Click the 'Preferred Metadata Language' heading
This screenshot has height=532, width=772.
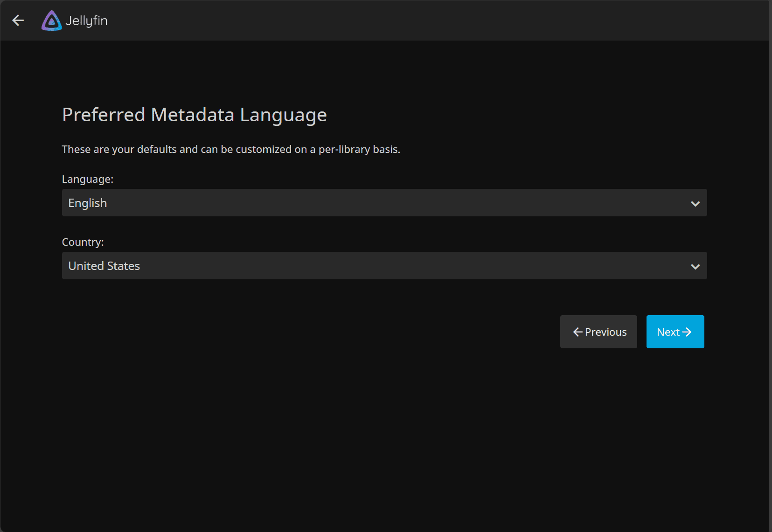tap(194, 115)
